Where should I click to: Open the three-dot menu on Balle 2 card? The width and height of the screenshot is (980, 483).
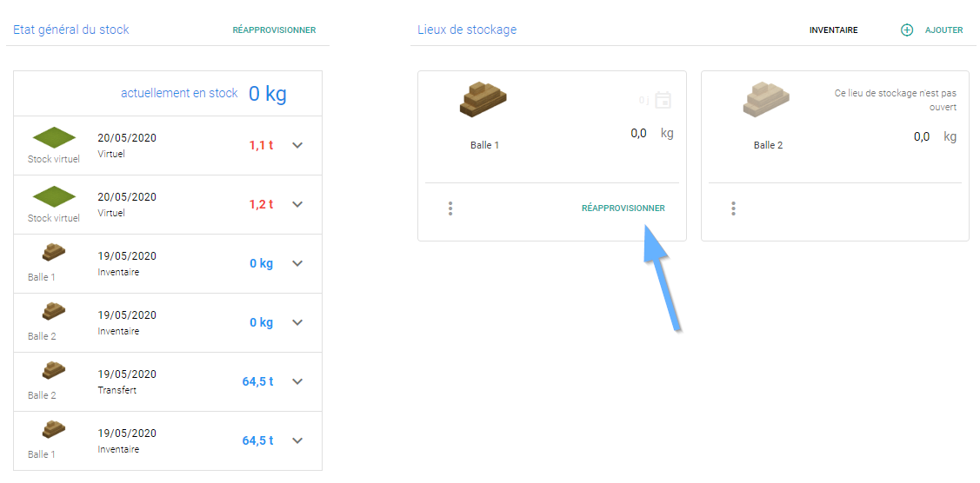733,208
